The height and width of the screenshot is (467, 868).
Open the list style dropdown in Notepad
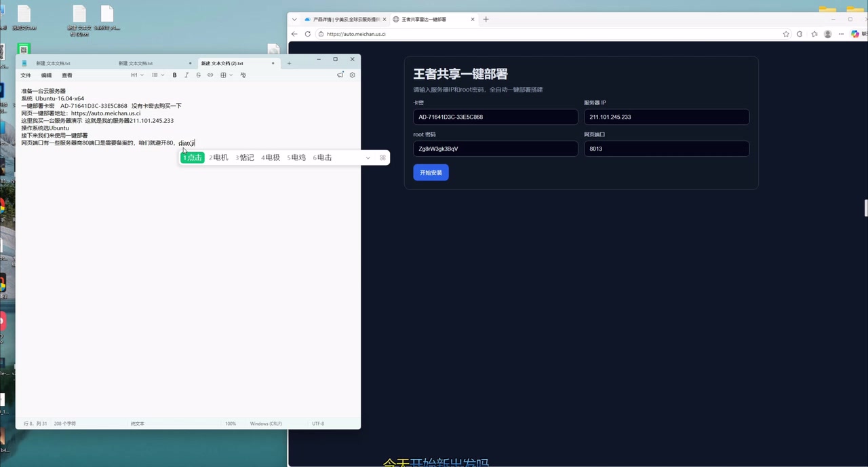tap(157, 75)
